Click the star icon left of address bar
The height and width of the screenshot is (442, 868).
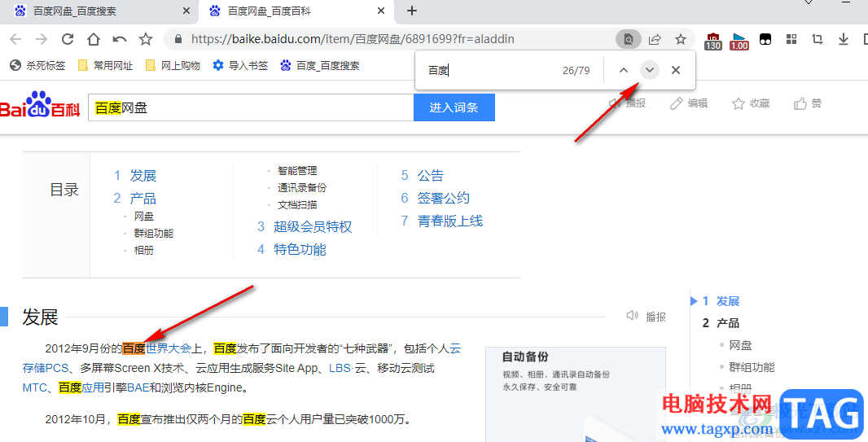[x=146, y=39]
